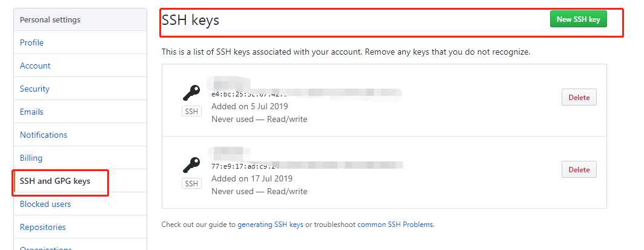
Task: Go to Account settings
Action: point(35,66)
